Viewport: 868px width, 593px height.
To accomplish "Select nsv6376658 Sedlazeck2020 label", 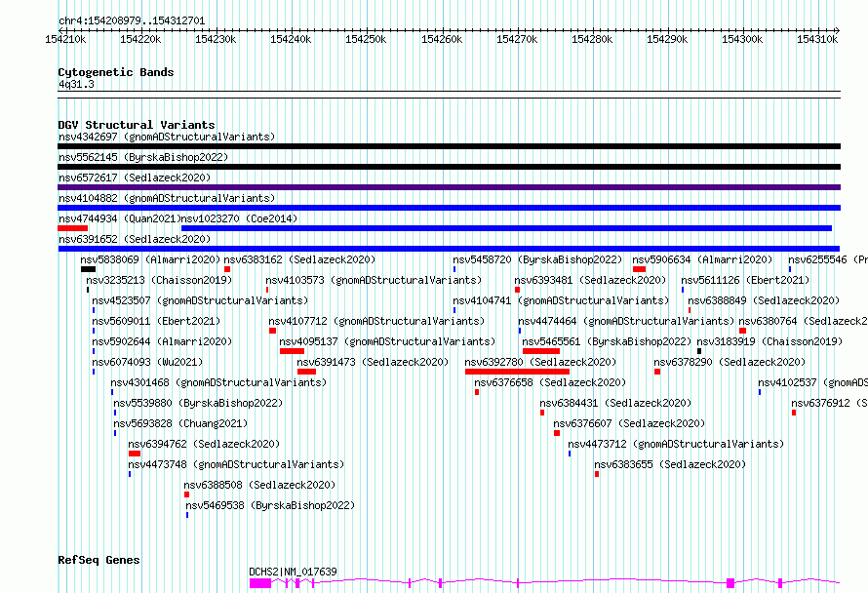I will coord(550,382).
